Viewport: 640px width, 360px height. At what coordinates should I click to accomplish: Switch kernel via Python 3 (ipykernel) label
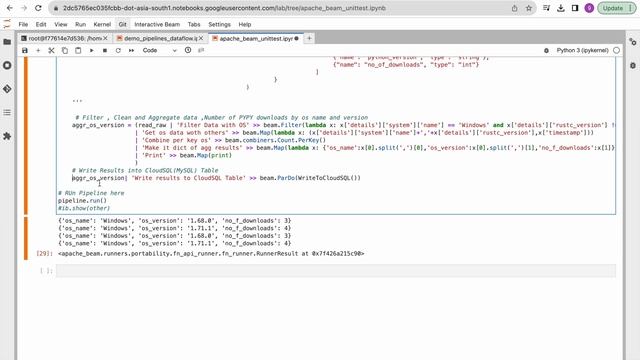(x=582, y=50)
